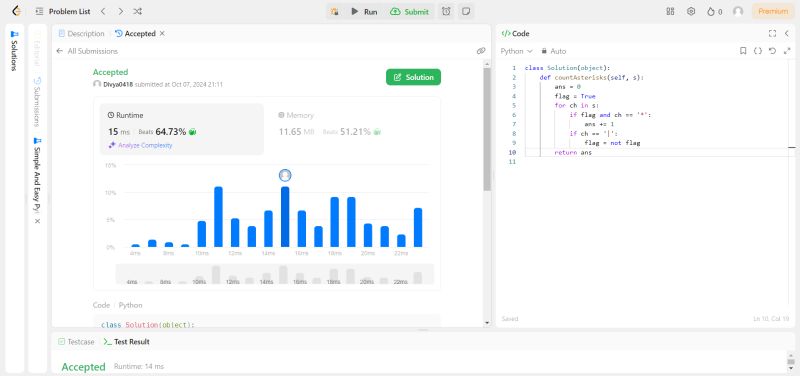Open the notes sticky icon in toolbar

(465, 11)
